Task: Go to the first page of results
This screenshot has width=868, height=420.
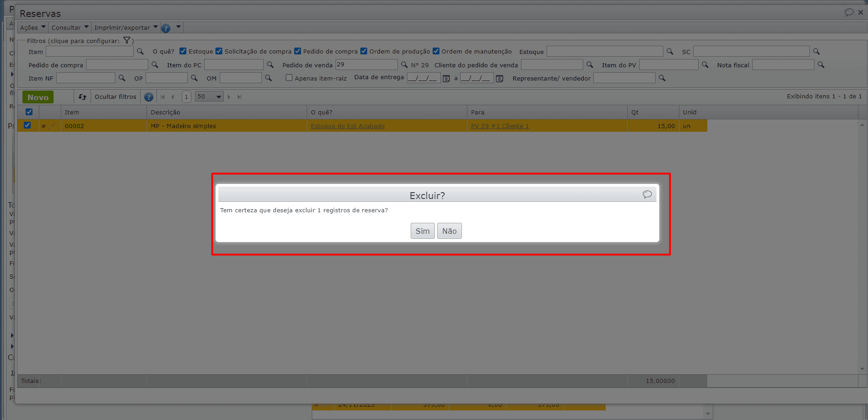Action: click(x=163, y=97)
